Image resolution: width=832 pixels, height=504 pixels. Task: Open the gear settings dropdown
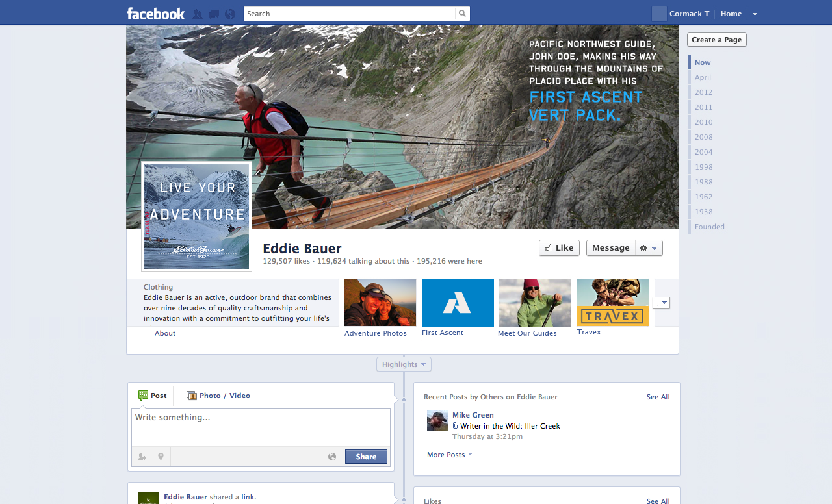[649, 248]
